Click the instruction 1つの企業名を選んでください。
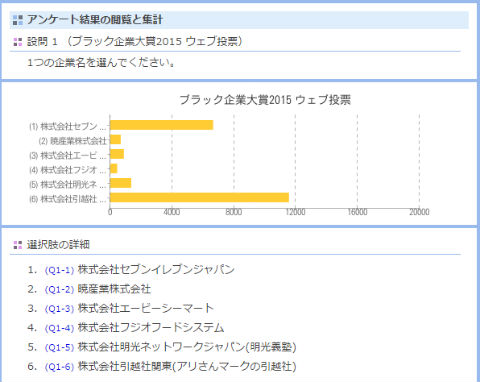Screen dimensions: 480x382 [x=102, y=62]
